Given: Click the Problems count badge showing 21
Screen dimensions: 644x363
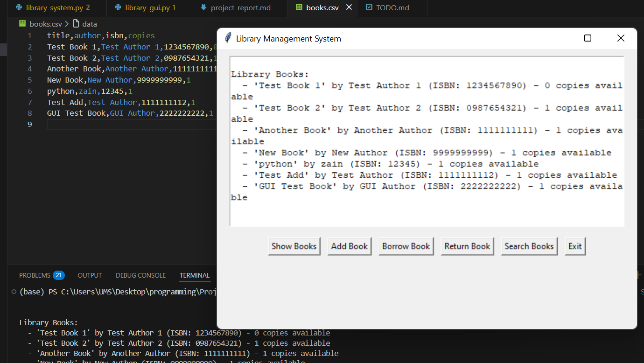Looking at the screenshot, I should pos(60,275).
